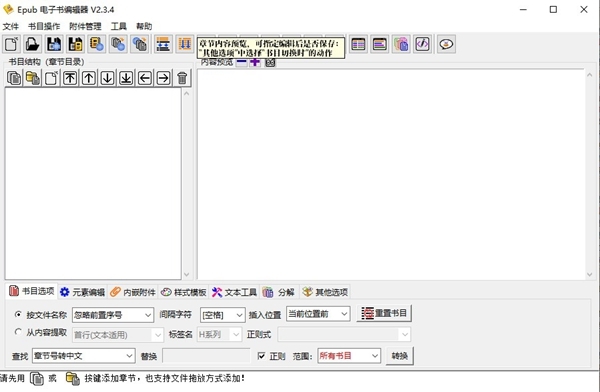
Task: Click the speech bubble icon in toolbar
Action: click(446, 44)
